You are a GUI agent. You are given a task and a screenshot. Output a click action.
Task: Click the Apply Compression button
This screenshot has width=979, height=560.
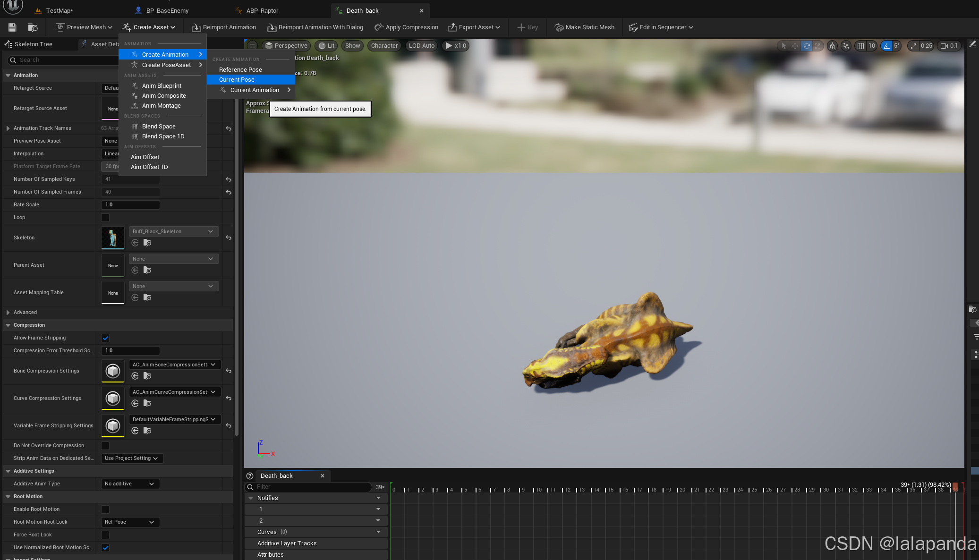pos(406,27)
